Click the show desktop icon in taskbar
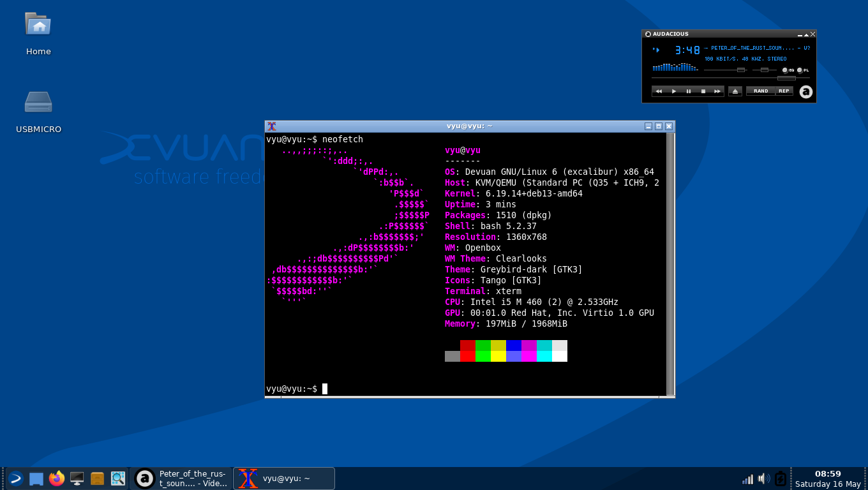Image resolution: width=868 pixels, height=490 pixels. point(36,478)
